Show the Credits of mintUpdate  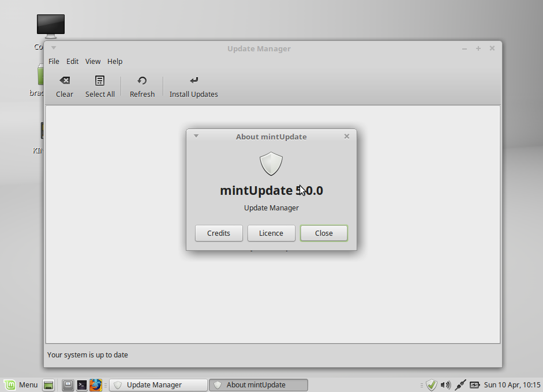tap(219, 233)
